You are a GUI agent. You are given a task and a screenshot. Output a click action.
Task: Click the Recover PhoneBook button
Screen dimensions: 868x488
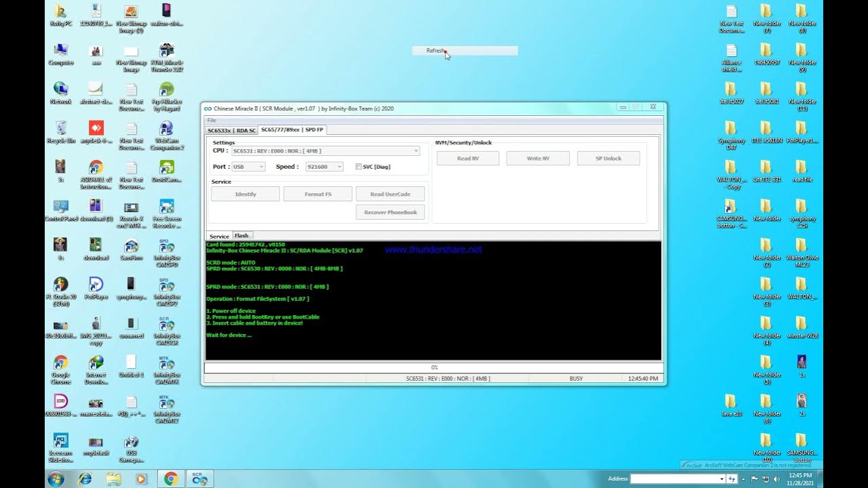(390, 212)
